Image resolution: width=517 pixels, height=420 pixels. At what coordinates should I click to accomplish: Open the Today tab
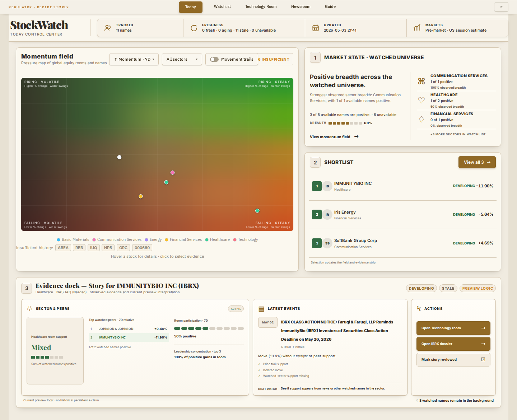click(x=191, y=7)
